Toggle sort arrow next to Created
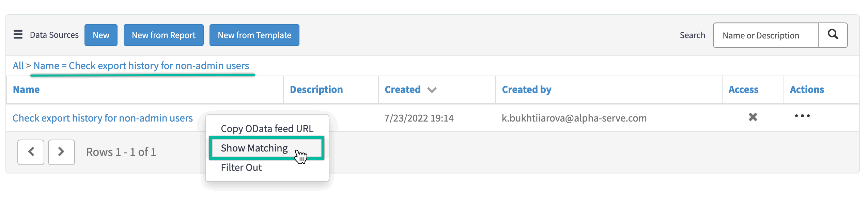This screenshot has height=224, width=868. 432,90
